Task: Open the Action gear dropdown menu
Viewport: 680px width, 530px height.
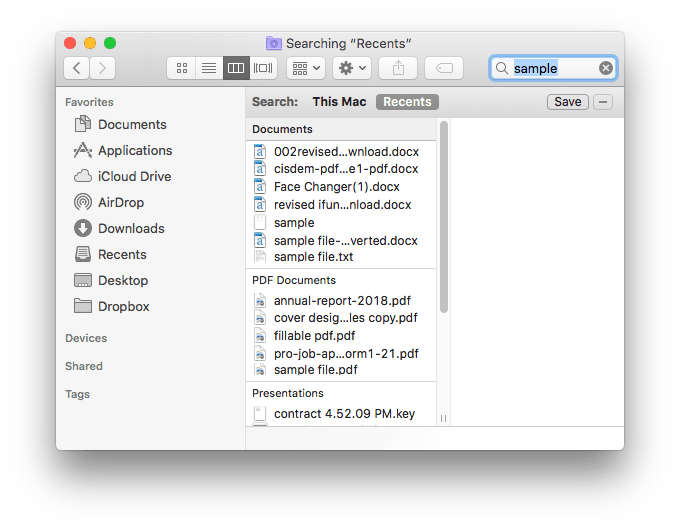Action: 352,68
